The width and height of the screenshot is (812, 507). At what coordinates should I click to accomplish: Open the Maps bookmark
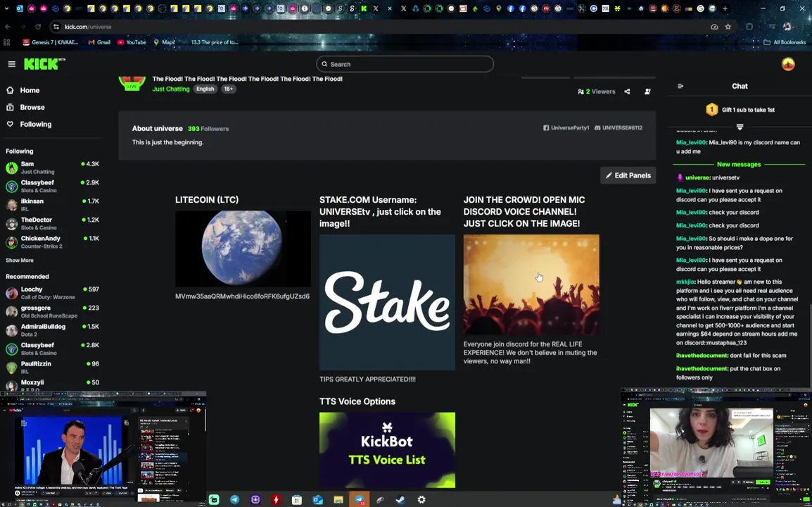[x=164, y=42]
